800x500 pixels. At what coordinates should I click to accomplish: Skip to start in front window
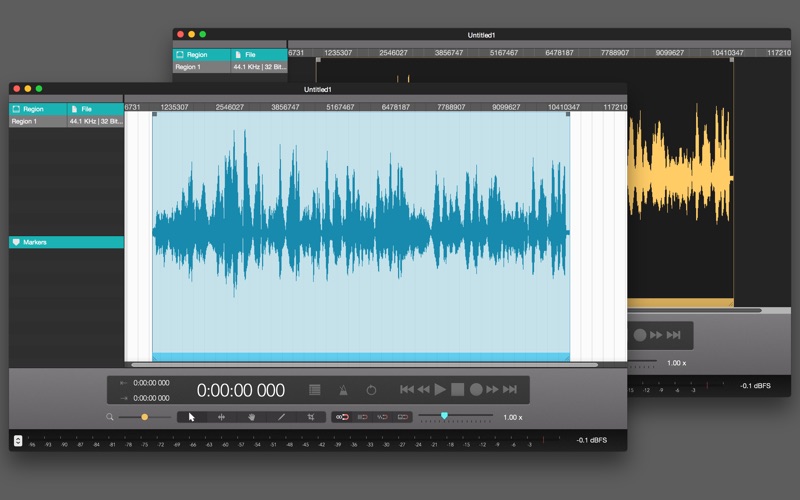407,390
